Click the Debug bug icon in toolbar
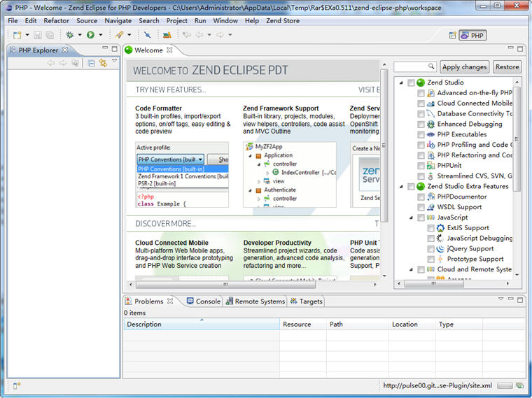The width and height of the screenshot is (532, 398). click(69, 35)
